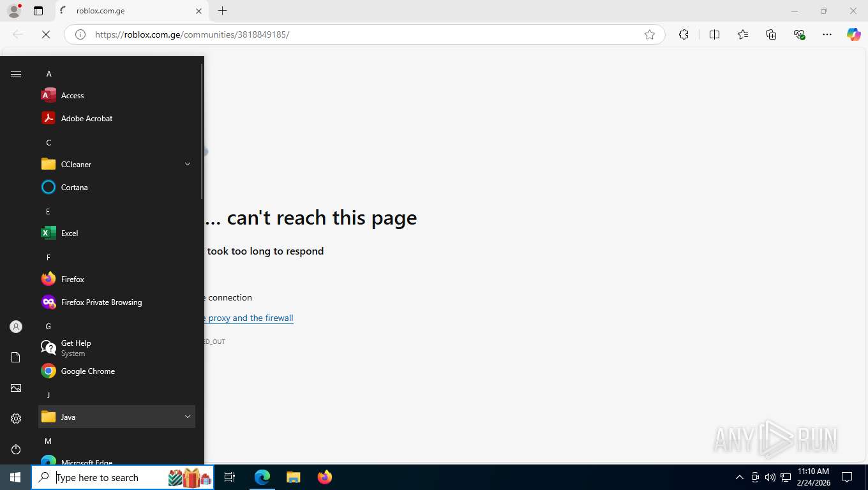Show hidden system tray icons
868x490 pixels.
(740, 477)
